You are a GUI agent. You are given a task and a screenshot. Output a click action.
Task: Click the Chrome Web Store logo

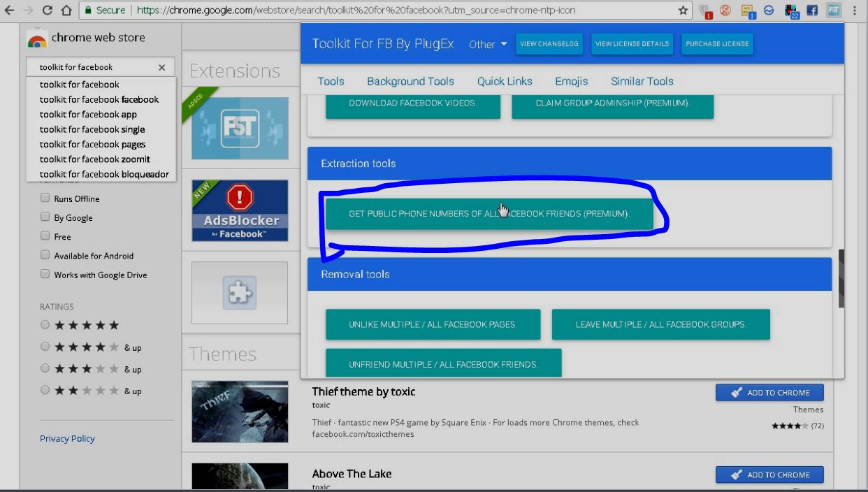(x=37, y=39)
